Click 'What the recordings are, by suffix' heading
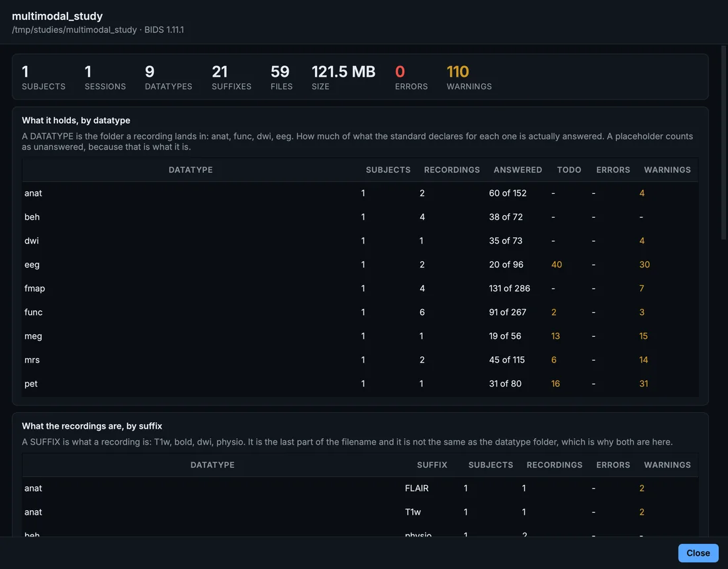The width and height of the screenshot is (728, 569). point(92,426)
